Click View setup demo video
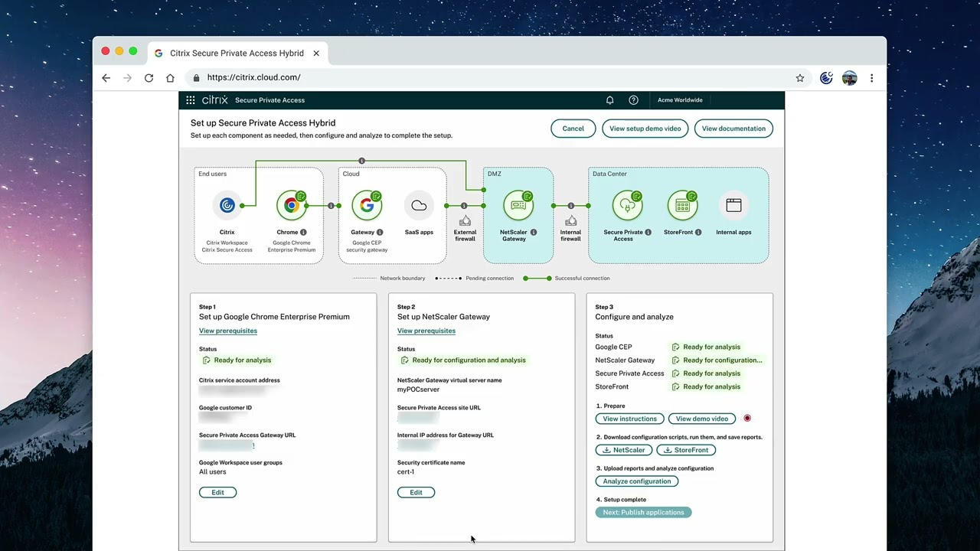This screenshot has width=980, height=551. (645, 129)
